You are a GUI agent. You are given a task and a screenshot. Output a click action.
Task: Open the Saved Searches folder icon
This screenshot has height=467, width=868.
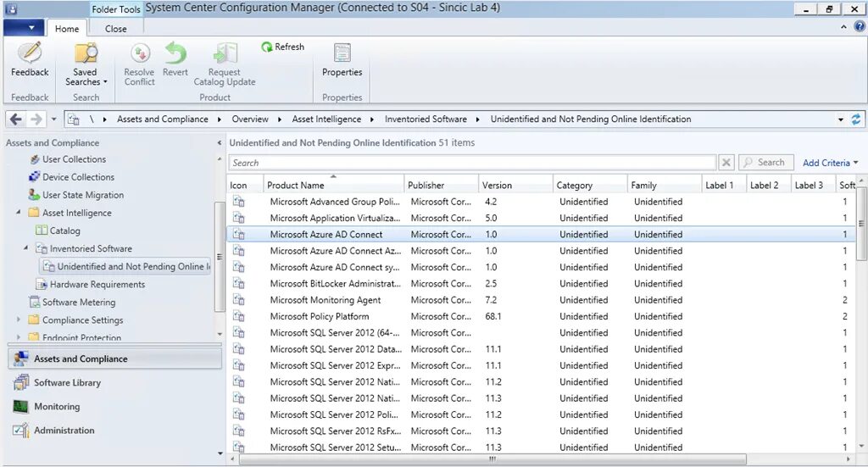pos(86,53)
